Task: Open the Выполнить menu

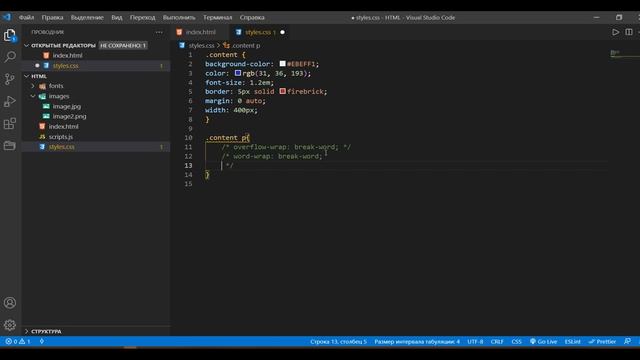Action: coord(179,18)
